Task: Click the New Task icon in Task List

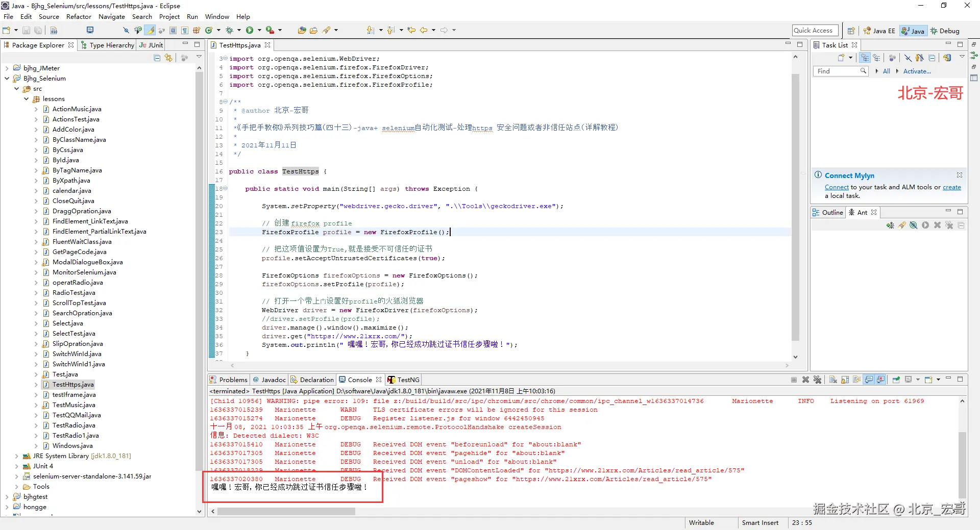Action: click(841, 58)
